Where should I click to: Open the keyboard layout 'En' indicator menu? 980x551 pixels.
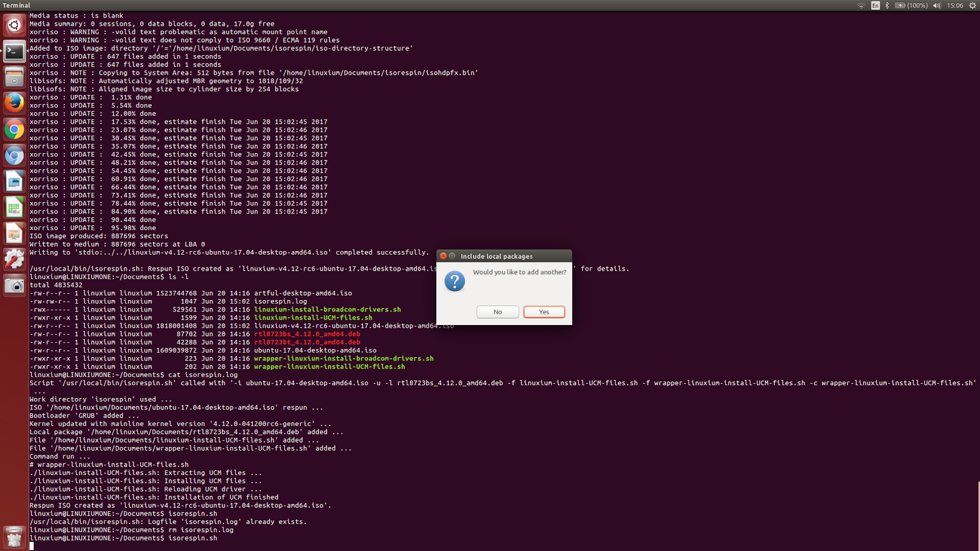pyautogui.click(x=876, y=5)
